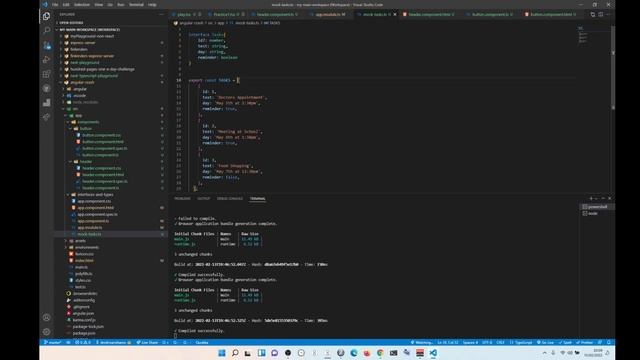Screen dimensions: 640x360
Task: Collapse the components folder
Action: (88, 122)
